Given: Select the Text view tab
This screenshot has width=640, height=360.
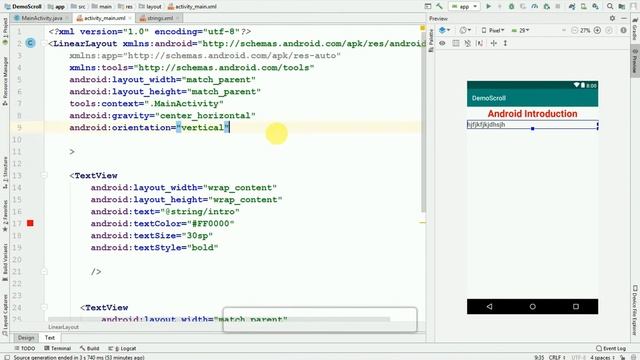Looking at the screenshot, I should point(50,338).
